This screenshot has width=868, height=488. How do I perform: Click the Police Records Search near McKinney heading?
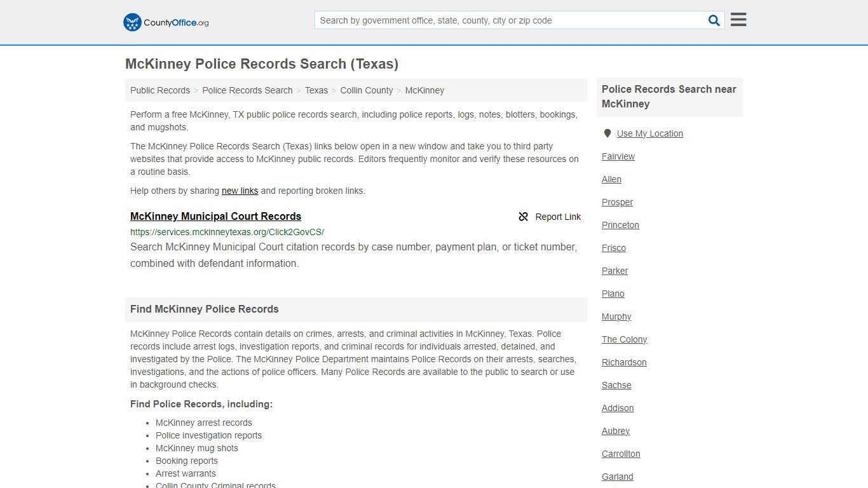[x=669, y=97]
